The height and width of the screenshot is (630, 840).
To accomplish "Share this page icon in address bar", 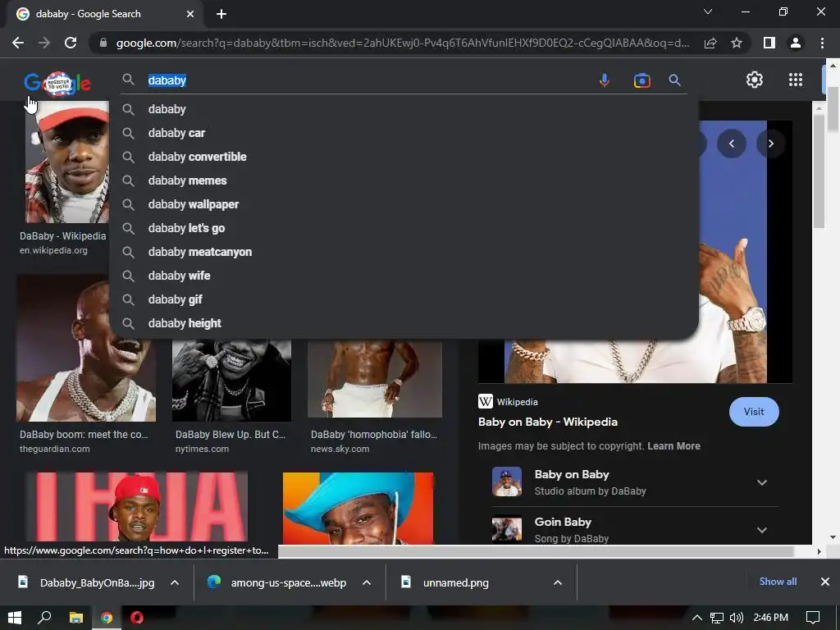I will [x=710, y=43].
